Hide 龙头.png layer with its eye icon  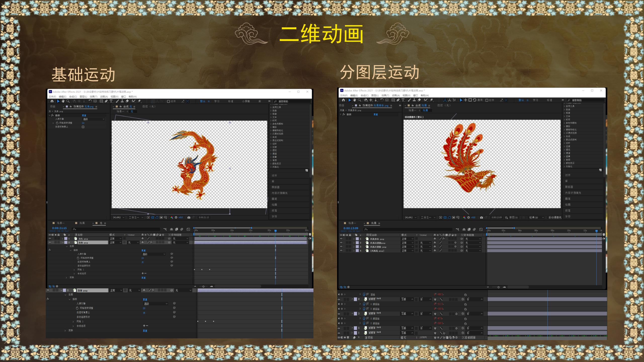[x=50, y=239]
